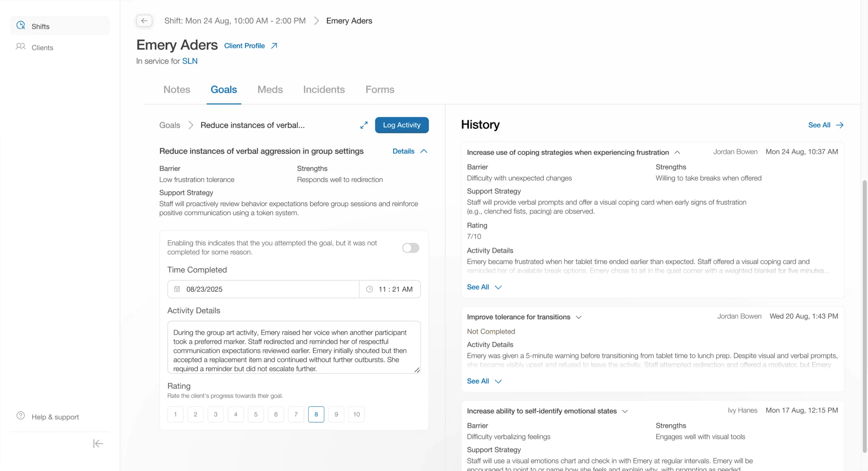Select rating 1
This screenshot has width=868, height=471.
click(175, 415)
